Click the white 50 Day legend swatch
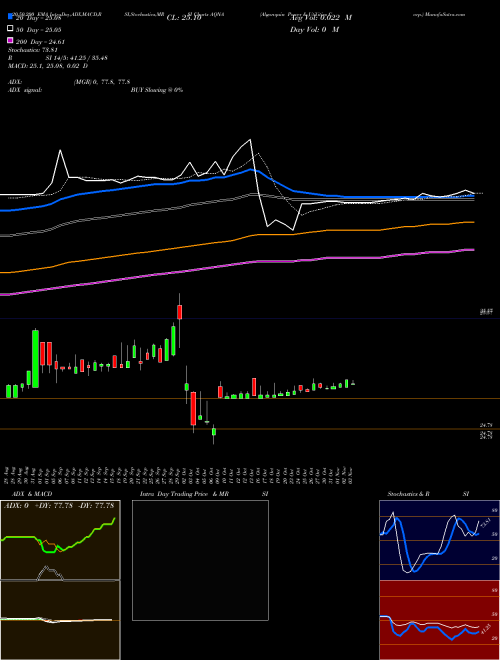Screen dimensions: 500x660 click(x=10, y=29)
